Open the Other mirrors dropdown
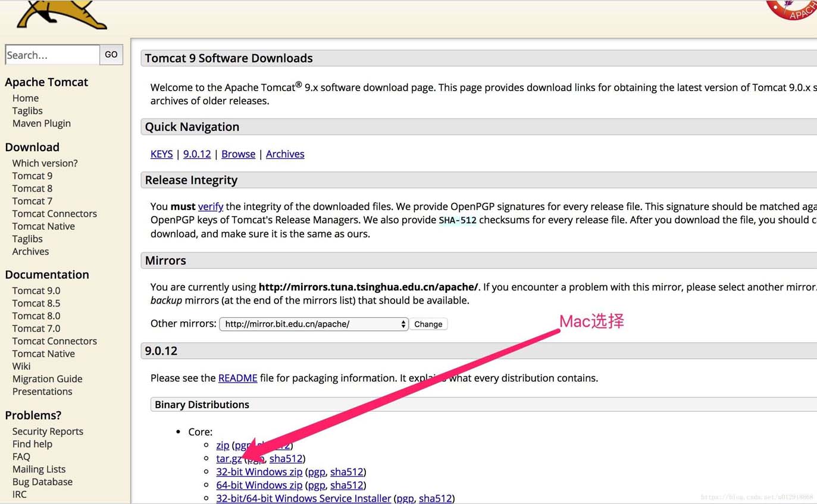The image size is (817, 504). pyautogui.click(x=314, y=324)
